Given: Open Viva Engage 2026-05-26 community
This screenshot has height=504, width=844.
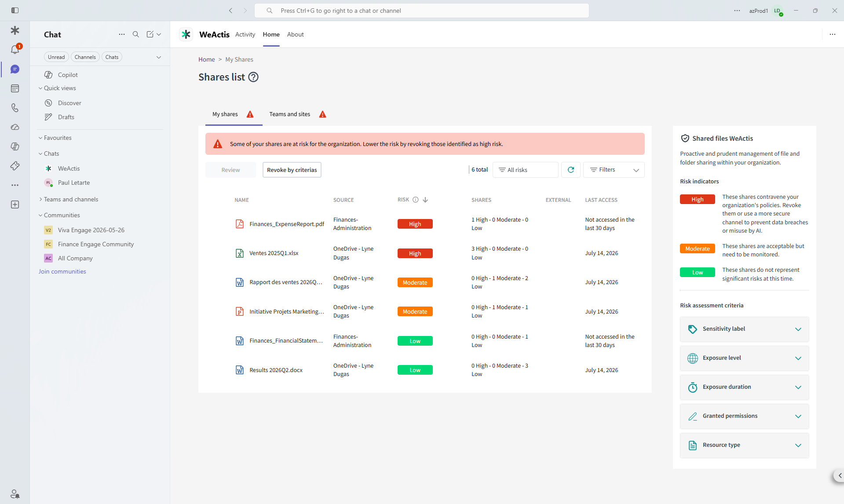Looking at the screenshot, I should point(100,230).
